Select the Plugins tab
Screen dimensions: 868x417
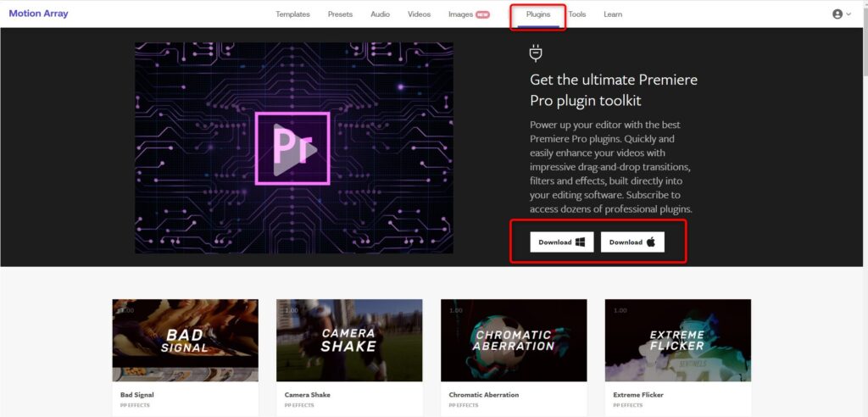pos(538,14)
